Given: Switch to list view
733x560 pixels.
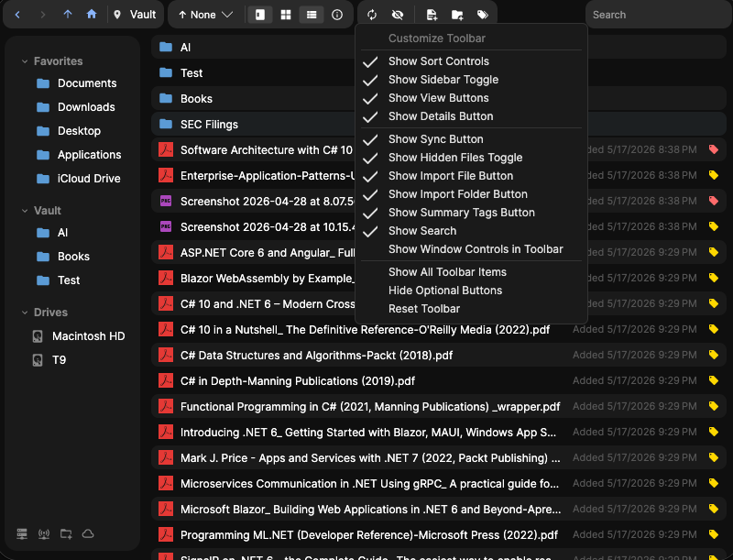Looking at the screenshot, I should [312, 15].
